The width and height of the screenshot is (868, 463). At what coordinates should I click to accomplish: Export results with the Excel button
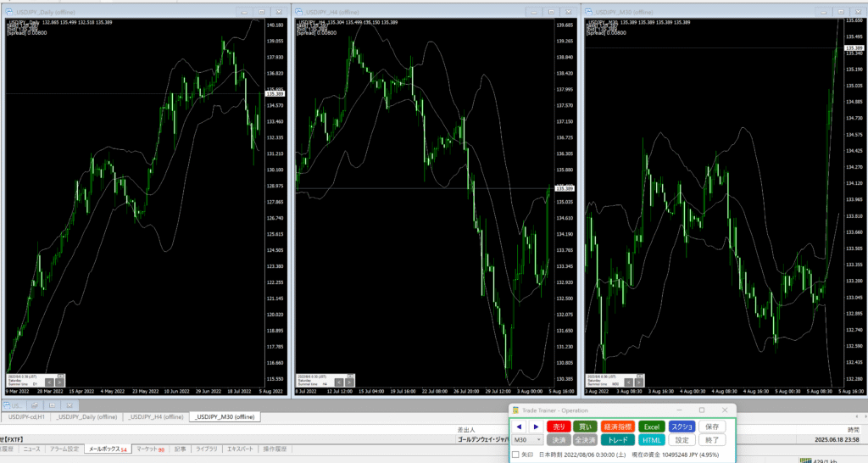click(652, 427)
